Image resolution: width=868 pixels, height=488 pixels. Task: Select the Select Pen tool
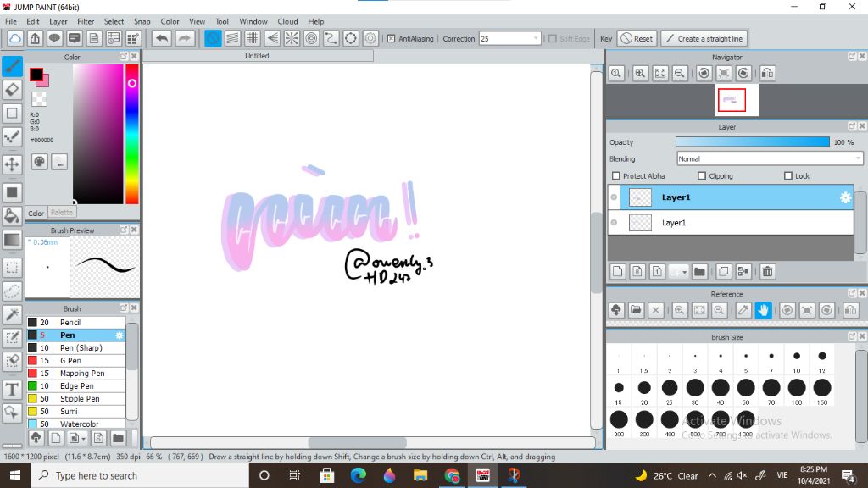click(x=12, y=337)
